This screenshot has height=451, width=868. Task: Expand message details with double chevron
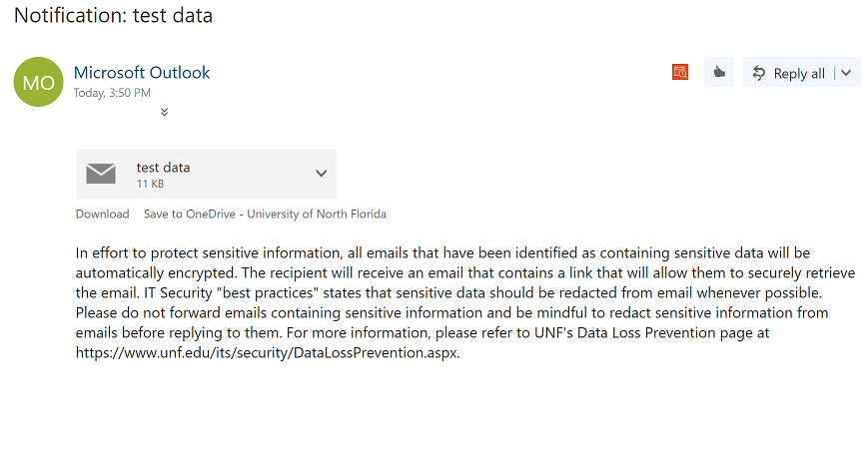pos(165,112)
